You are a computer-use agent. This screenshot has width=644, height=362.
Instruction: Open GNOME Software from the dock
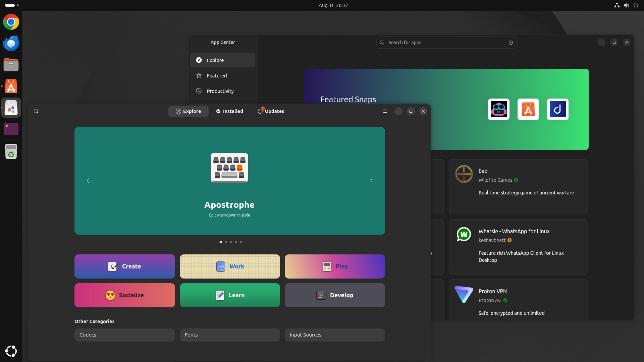[x=11, y=108]
